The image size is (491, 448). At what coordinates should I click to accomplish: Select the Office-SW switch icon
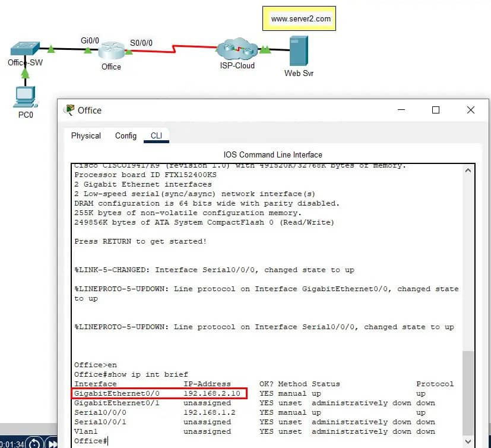click(25, 49)
